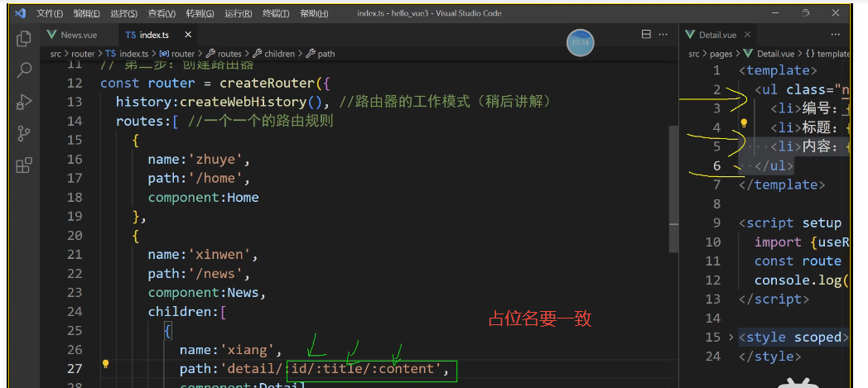Open the 终端(T) menu
Image resolution: width=868 pixels, height=388 pixels.
pyautogui.click(x=276, y=13)
